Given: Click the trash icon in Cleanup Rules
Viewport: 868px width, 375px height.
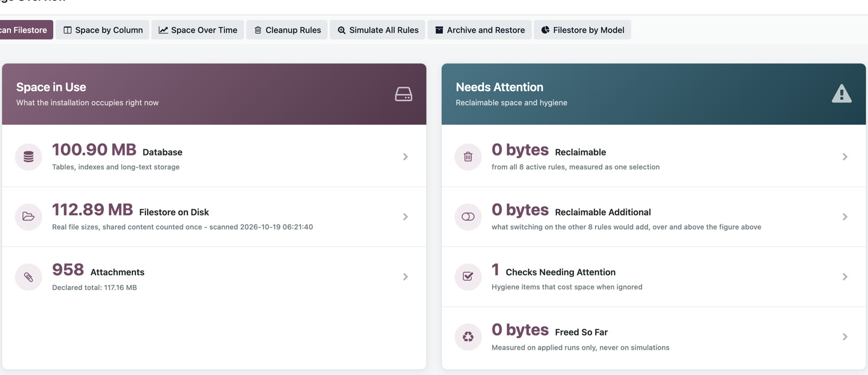Looking at the screenshot, I should pyautogui.click(x=258, y=30).
